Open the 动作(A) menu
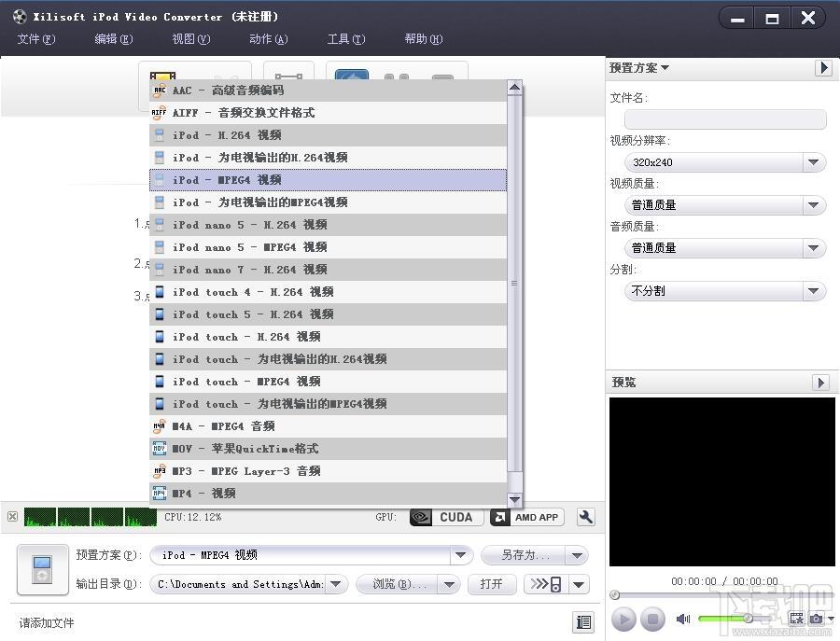Viewport: 840px width, 641px height. click(269, 39)
